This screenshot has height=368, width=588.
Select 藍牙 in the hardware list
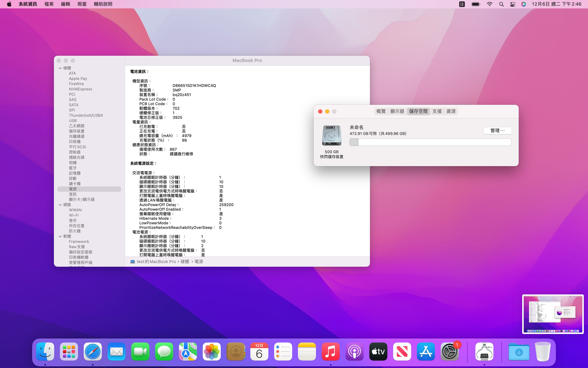(73, 168)
